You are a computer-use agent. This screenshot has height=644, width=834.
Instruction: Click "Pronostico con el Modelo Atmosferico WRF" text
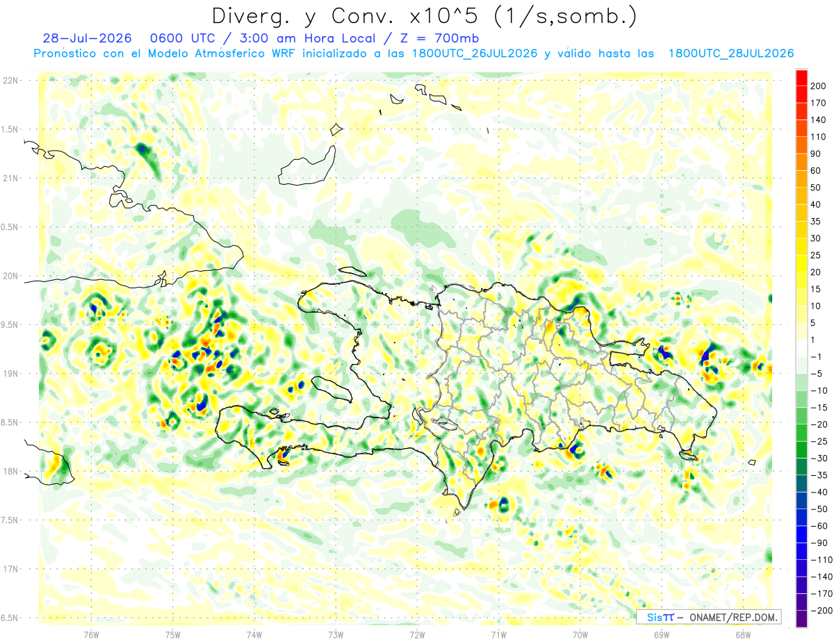click(x=166, y=53)
